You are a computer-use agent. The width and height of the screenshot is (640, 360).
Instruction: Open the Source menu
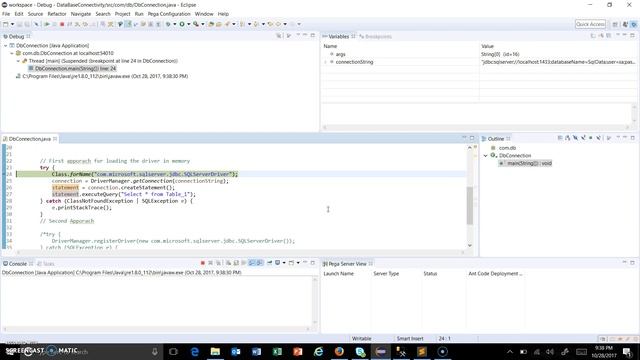[35, 14]
